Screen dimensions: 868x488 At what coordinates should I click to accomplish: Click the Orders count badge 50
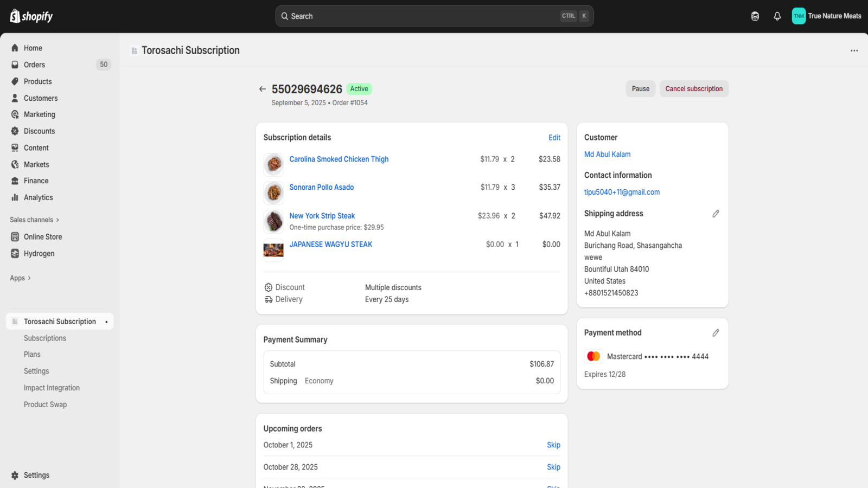[104, 65]
